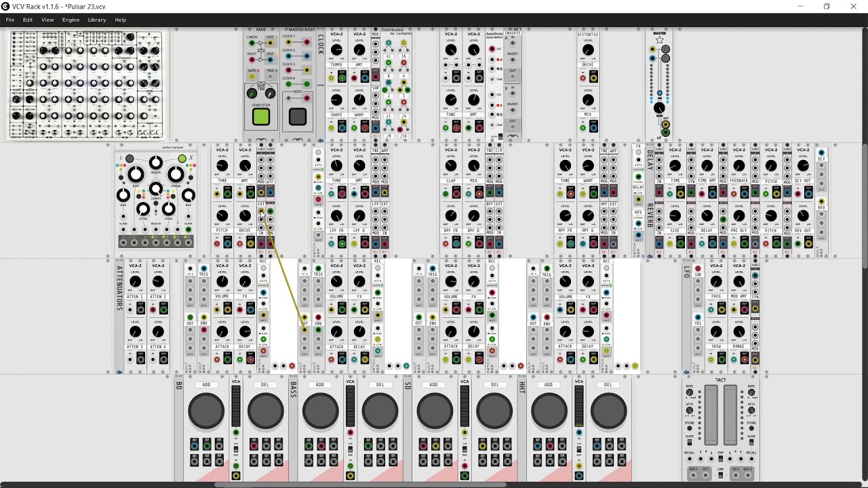
Task: Click the left fade time knob on FADE
Action: click(x=252, y=94)
